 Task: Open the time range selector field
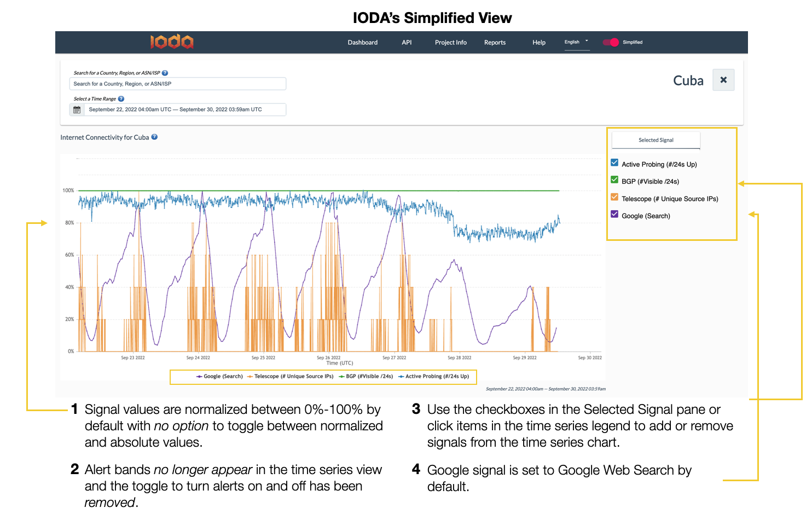185,109
